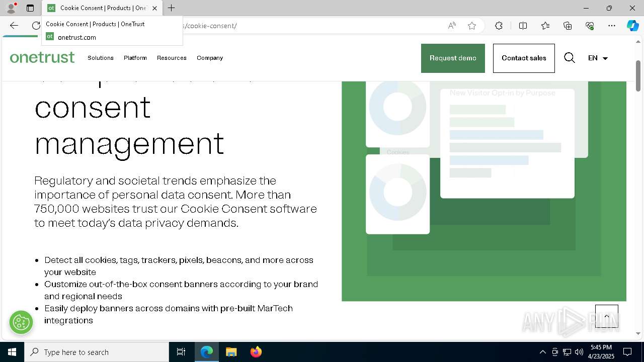Activate Read aloud in the address bar
The width and height of the screenshot is (644, 362).
click(452, 26)
